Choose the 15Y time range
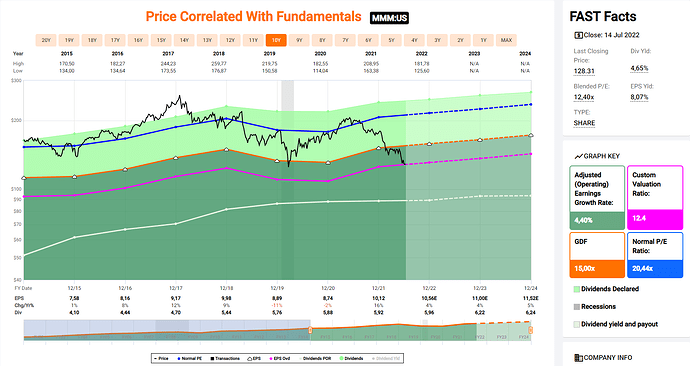The height and width of the screenshot is (366, 690). (x=161, y=40)
